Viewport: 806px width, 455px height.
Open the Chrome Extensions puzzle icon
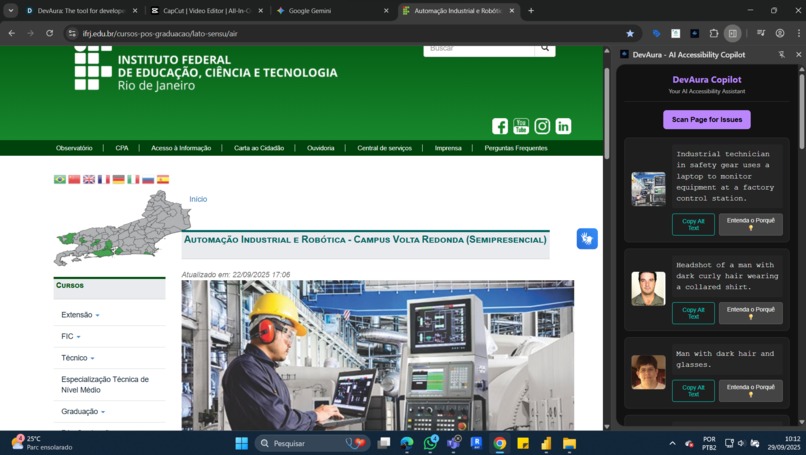coord(713,33)
